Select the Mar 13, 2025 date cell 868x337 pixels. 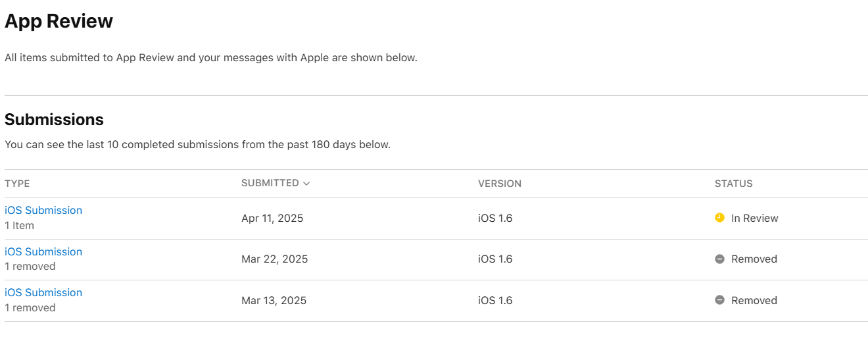pos(274,301)
